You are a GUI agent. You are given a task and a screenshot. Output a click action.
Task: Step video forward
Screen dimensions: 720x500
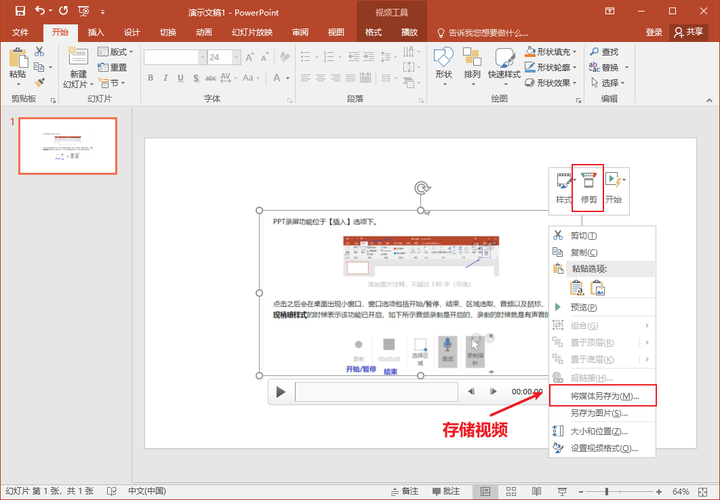click(493, 391)
